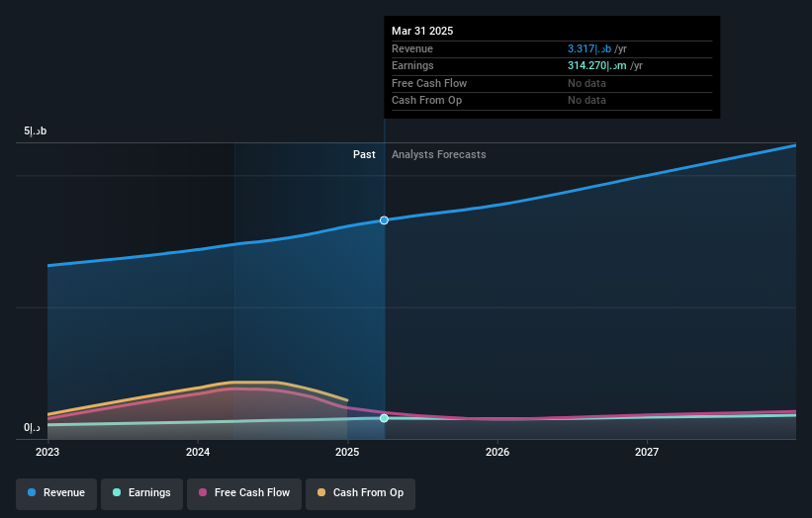
Task: Select the 2026 axis label
Action: pos(497,452)
